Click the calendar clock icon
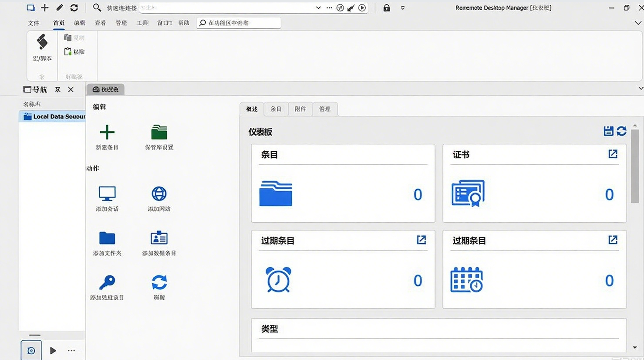This screenshot has width=644, height=360. click(466, 279)
